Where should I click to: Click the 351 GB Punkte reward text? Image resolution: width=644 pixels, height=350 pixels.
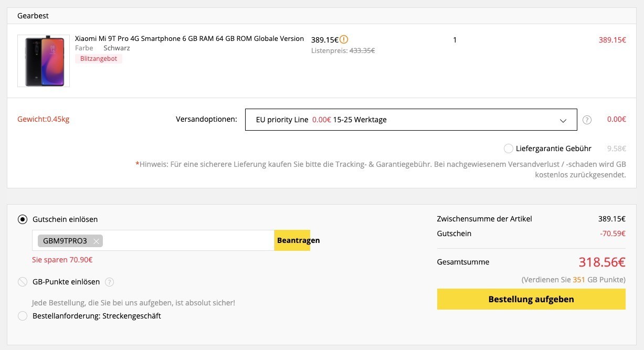[x=574, y=280]
